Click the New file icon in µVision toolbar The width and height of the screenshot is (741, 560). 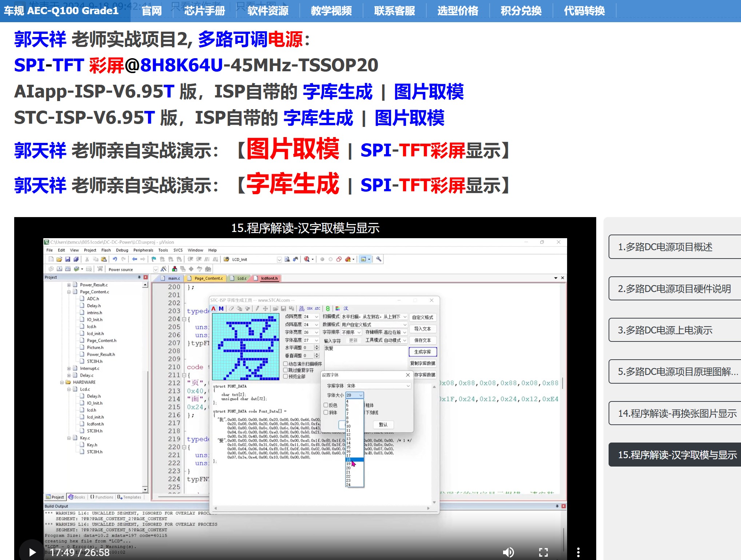[51, 259]
